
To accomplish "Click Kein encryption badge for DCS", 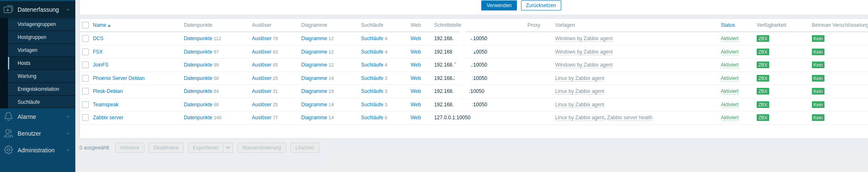I will (818, 39).
